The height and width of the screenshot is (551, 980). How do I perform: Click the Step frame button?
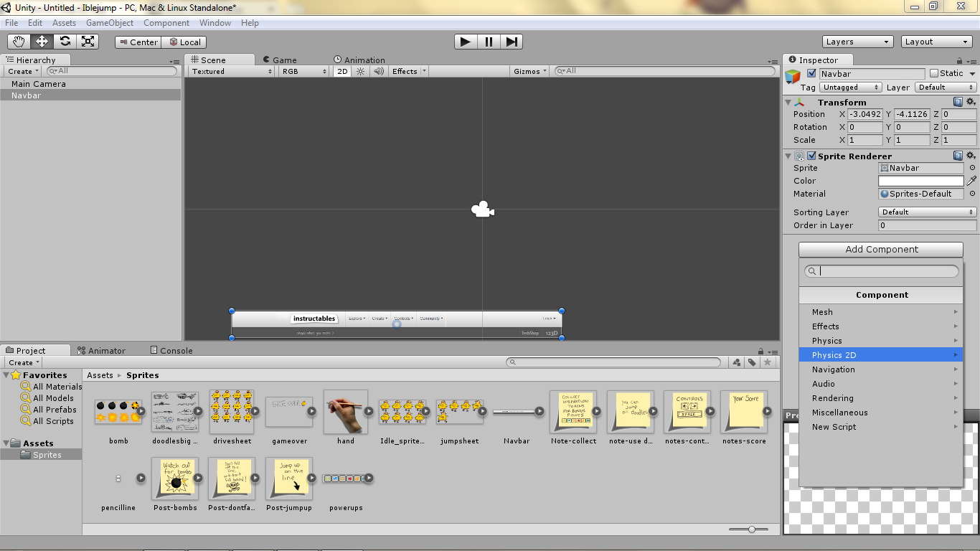tap(512, 42)
